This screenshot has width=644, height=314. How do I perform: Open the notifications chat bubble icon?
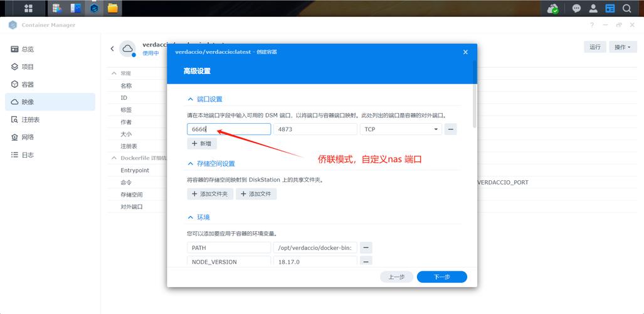[577, 8]
